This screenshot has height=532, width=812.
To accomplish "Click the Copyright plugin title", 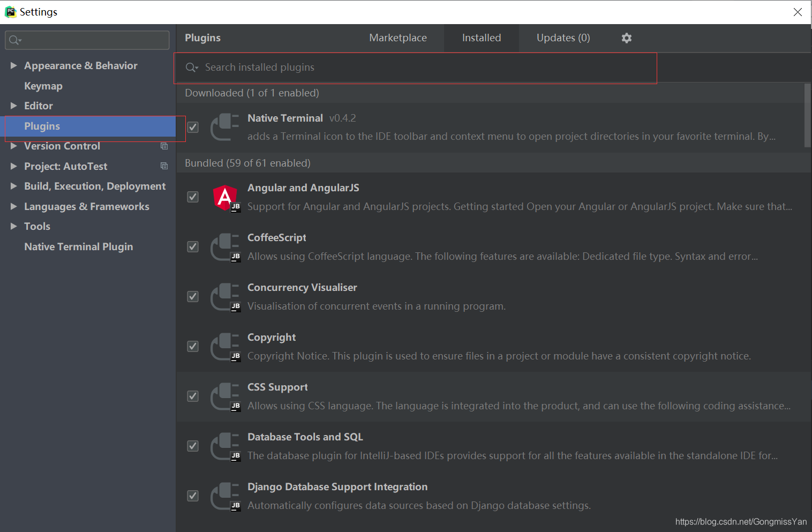I will tap(272, 337).
